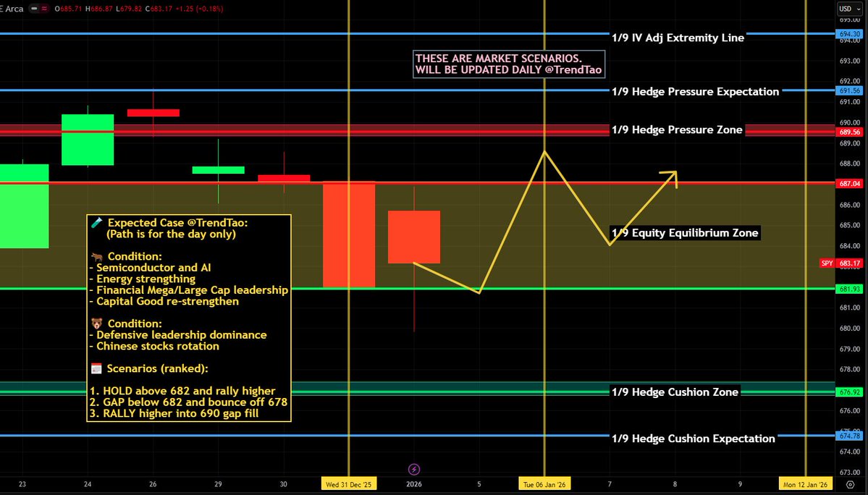868x495 pixels.
Task: Click the 'Semiconductor and AI' condition line
Action: coord(150,268)
